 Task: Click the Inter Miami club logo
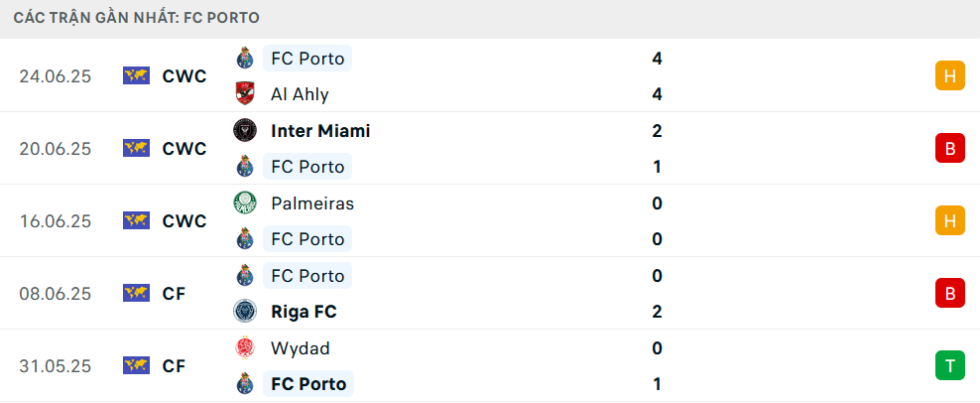245,130
